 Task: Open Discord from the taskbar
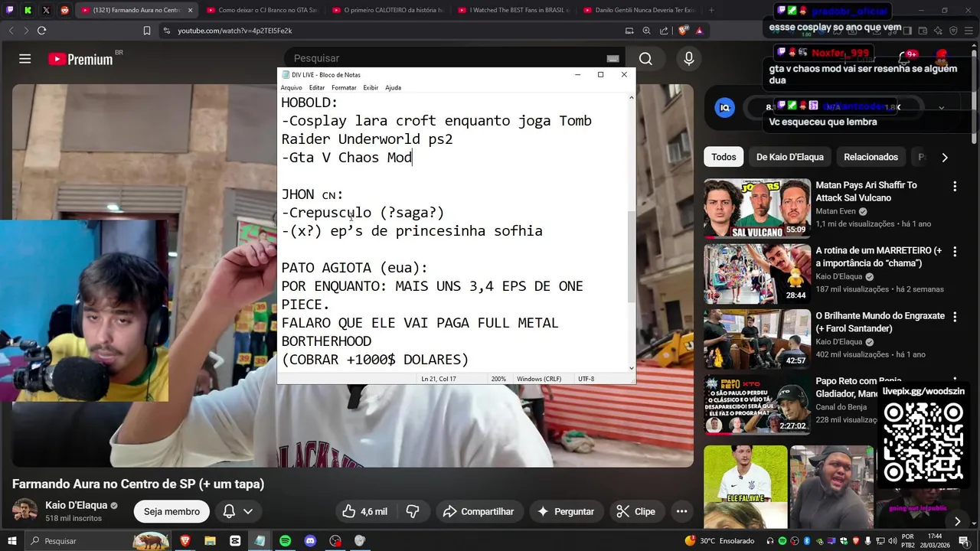pos(310,541)
